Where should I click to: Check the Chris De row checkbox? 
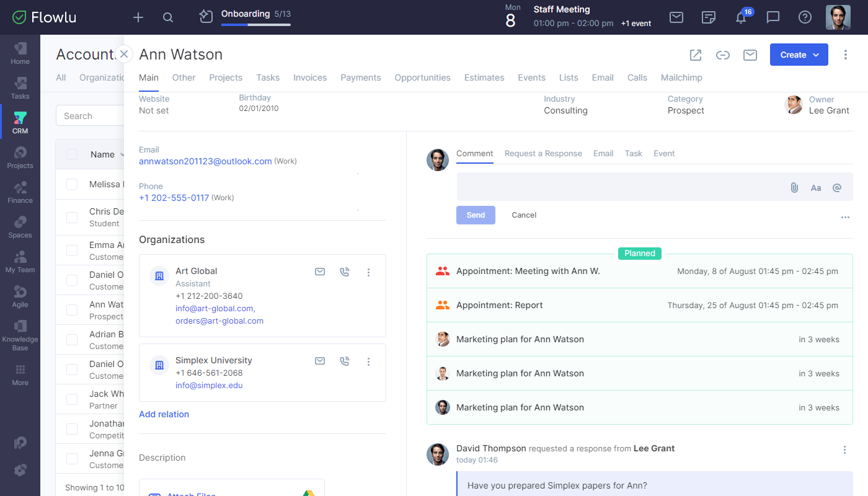pyautogui.click(x=72, y=218)
